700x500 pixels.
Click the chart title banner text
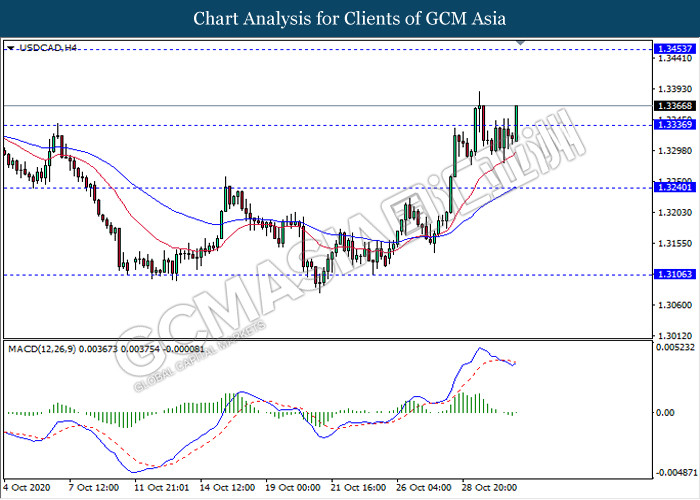[x=349, y=18]
